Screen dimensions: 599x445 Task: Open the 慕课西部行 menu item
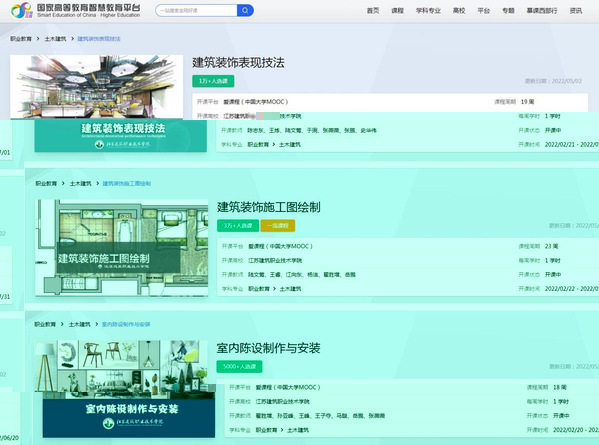click(542, 11)
